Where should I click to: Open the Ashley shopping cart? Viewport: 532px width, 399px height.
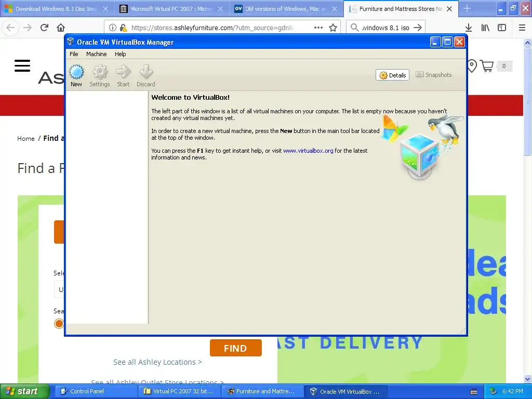pyautogui.click(x=487, y=66)
